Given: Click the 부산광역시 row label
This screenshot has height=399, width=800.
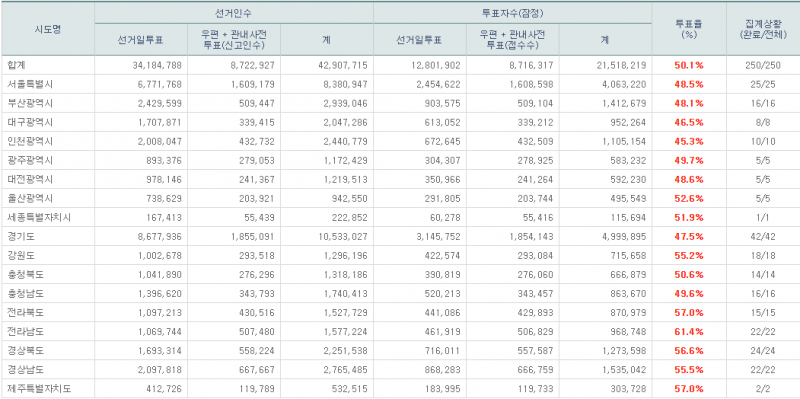Looking at the screenshot, I should click(x=30, y=103).
